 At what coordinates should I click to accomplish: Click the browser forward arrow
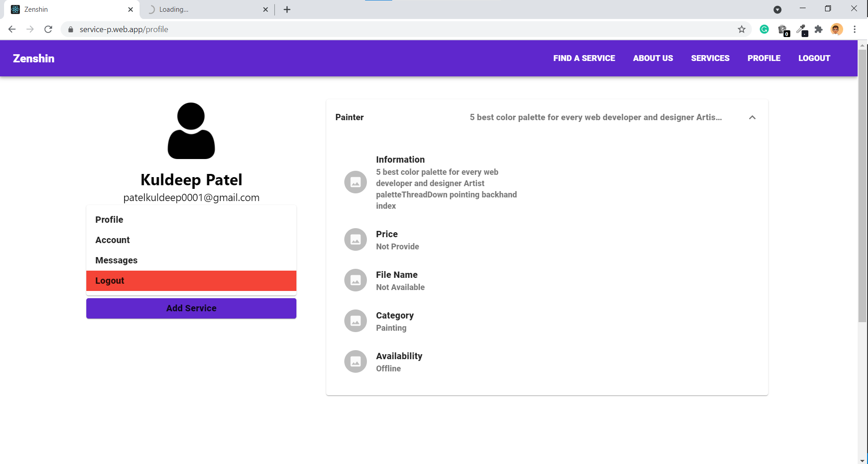point(30,29)
